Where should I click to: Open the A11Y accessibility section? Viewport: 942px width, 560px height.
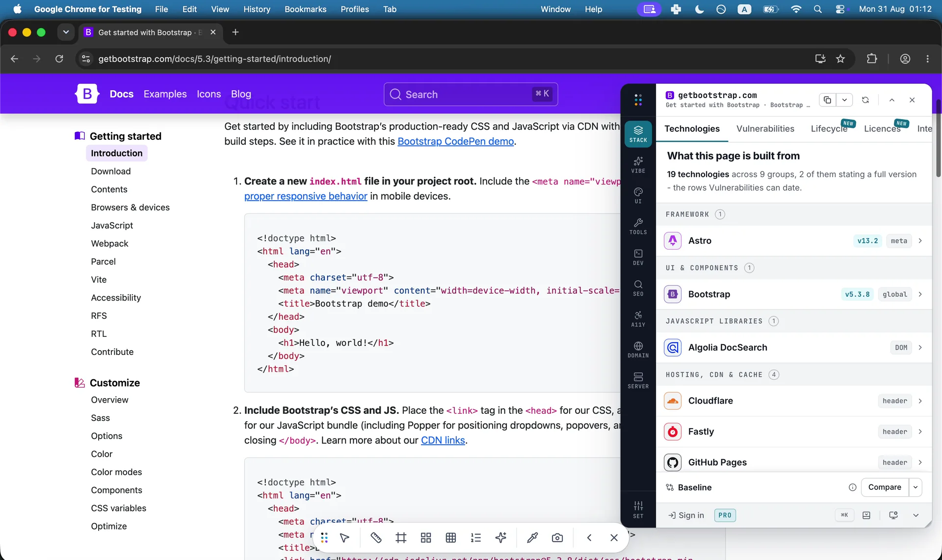[638, 319]
